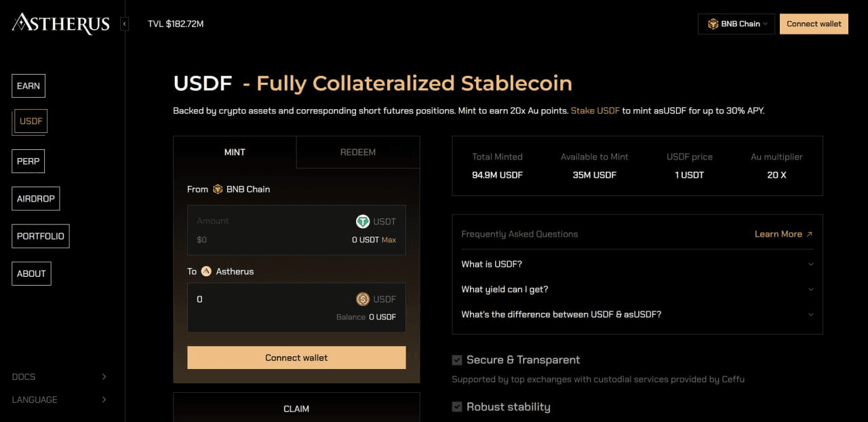
Task: Click the Learn More arrow icon
Action: click(x=809, y=234)
